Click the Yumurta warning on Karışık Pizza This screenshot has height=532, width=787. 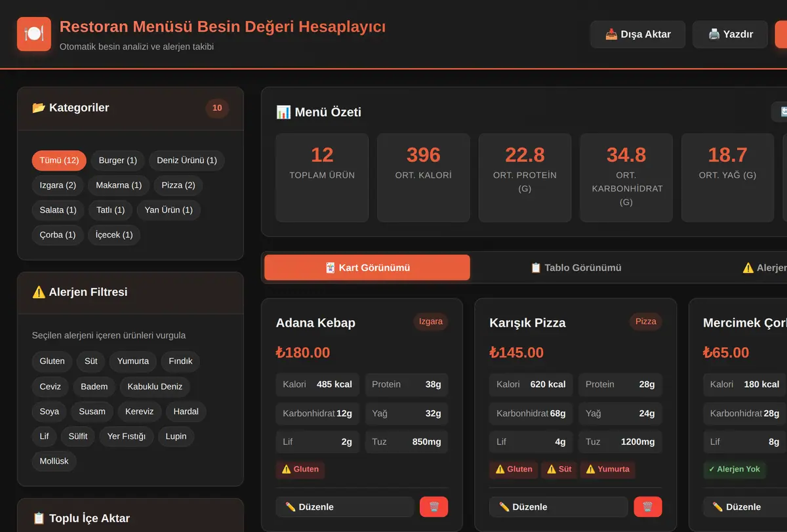[608, 469]
